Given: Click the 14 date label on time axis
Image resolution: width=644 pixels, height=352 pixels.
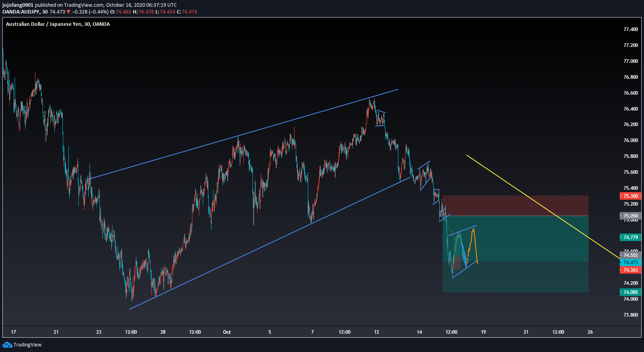Looking at the screenshot, I should [419, 332].
